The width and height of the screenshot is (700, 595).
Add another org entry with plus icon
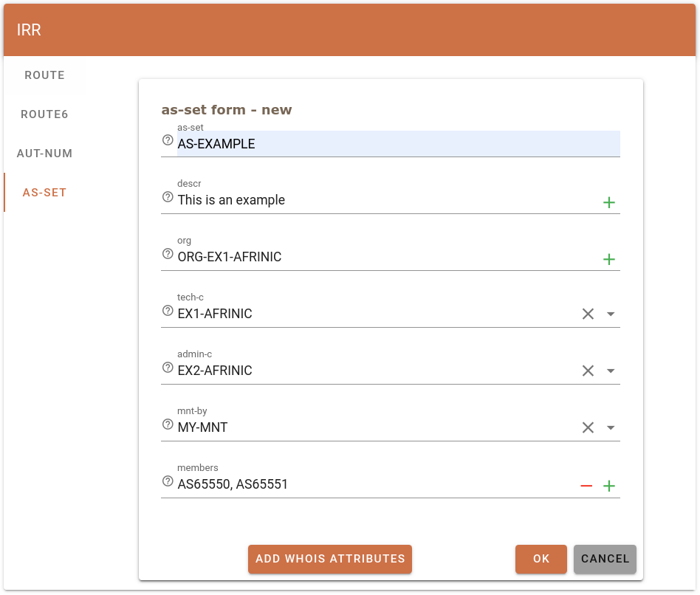[x=609, y=259]
